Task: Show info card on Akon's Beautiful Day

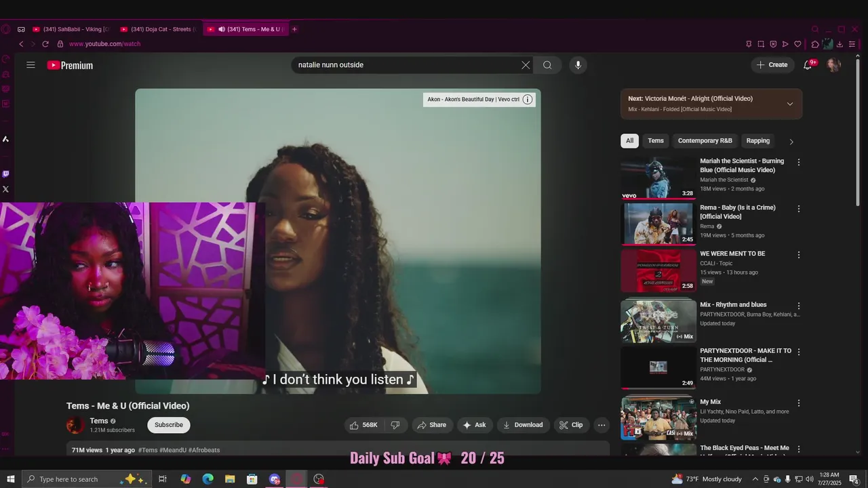Action: (528, 100)
